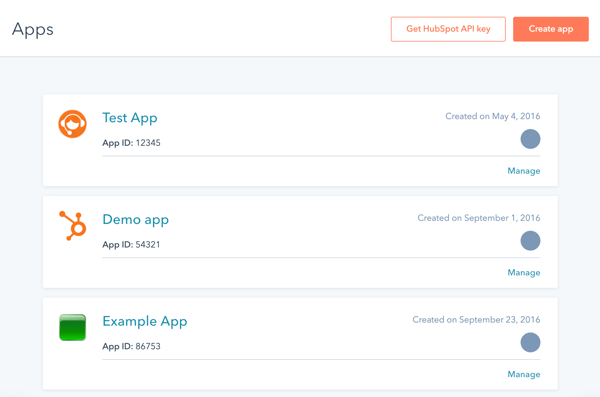Click Created on September 23, 2016 text
The height and width of the screenshot is (397, 600).
476,320
